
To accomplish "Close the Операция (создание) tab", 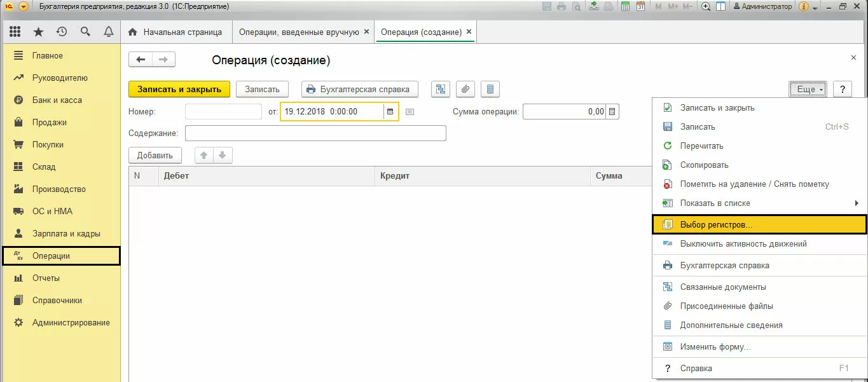I will tap(469, 32).
